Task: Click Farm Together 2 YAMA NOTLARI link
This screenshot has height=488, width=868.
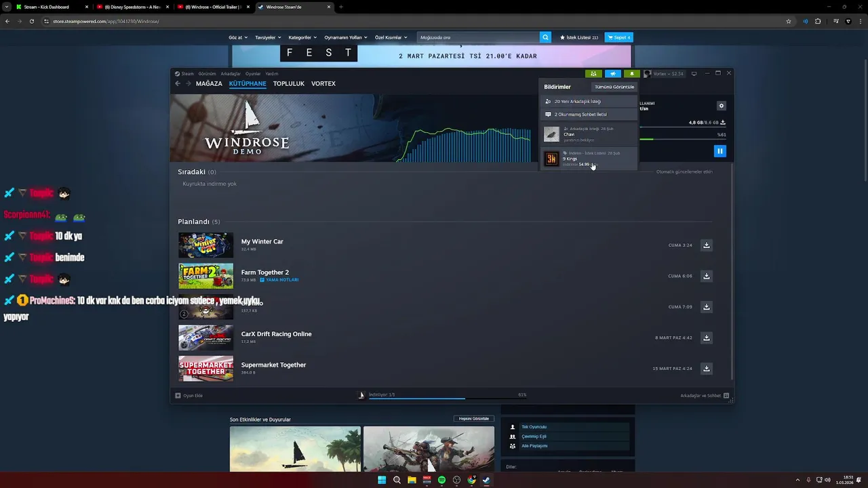Action: [279, 280]
